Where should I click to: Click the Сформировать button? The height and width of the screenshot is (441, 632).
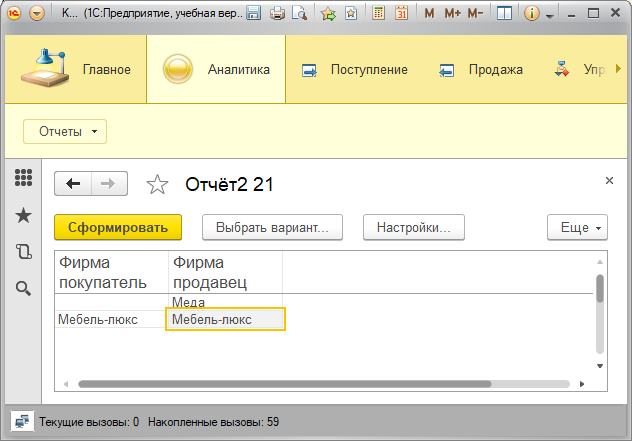(x=118, y=228)
